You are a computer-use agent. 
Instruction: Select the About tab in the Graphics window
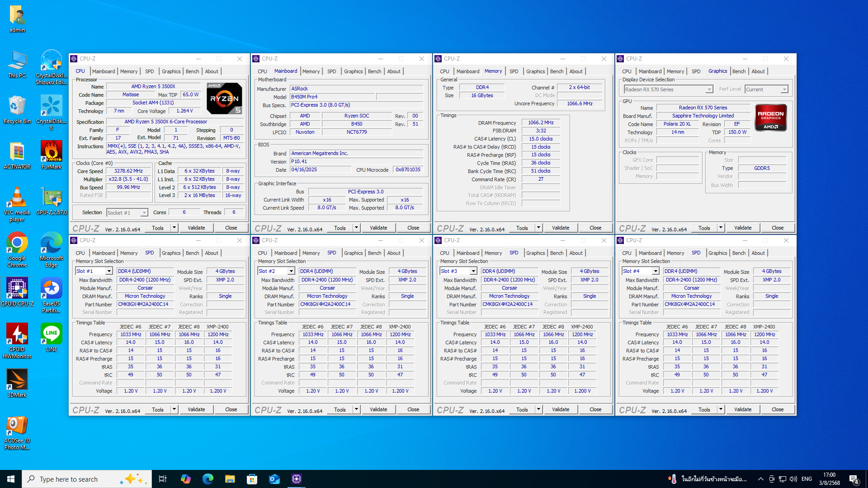pos(758,71)
